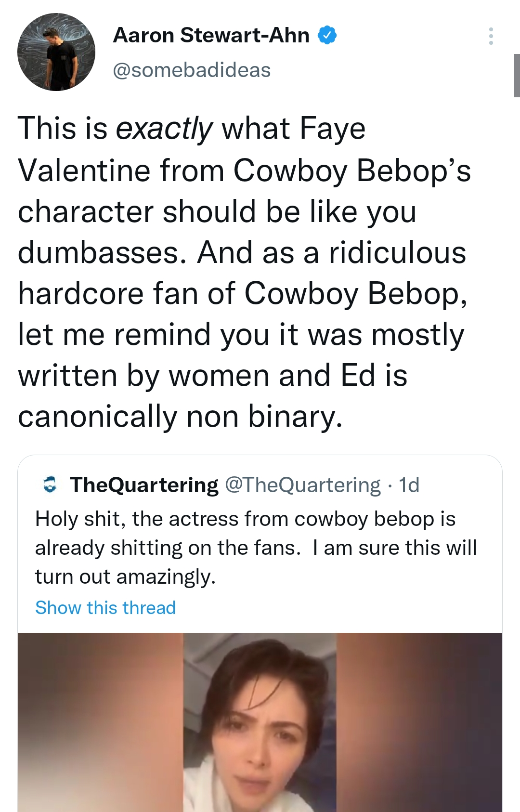This screenshot has height=812, width=520.
Task: Tap TheQuartering's small avatar icon
Action: tap(50, 485)
